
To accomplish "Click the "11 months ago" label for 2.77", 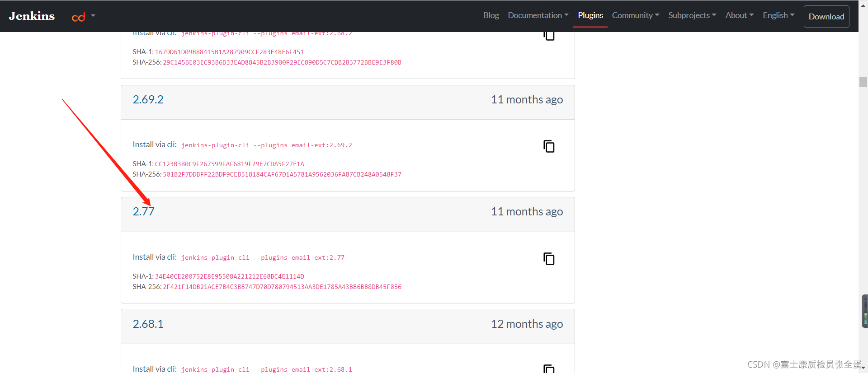I will click(x=527, y=211).
